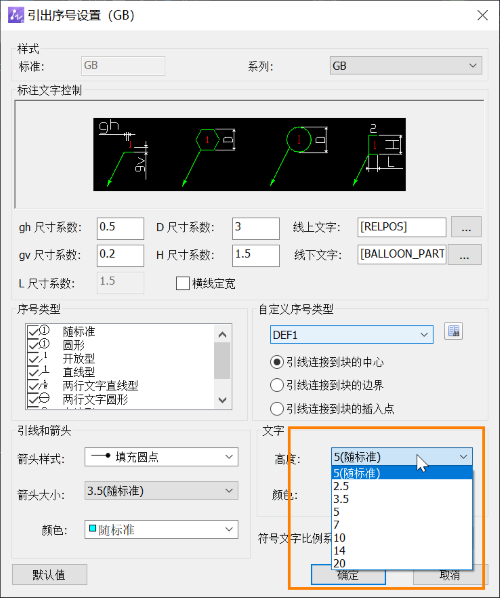Choose 14 from the height list

(402, 551)
